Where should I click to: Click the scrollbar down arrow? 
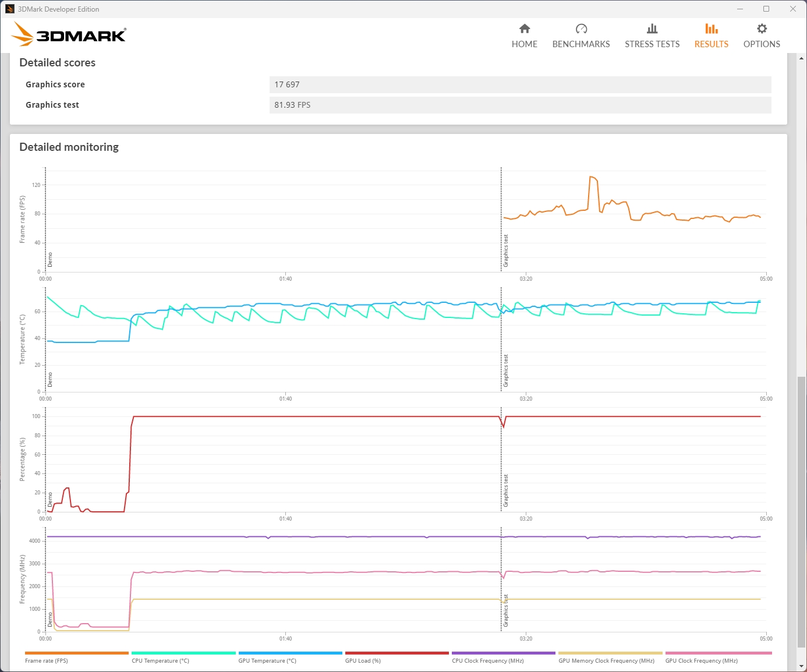coord(802,666)
